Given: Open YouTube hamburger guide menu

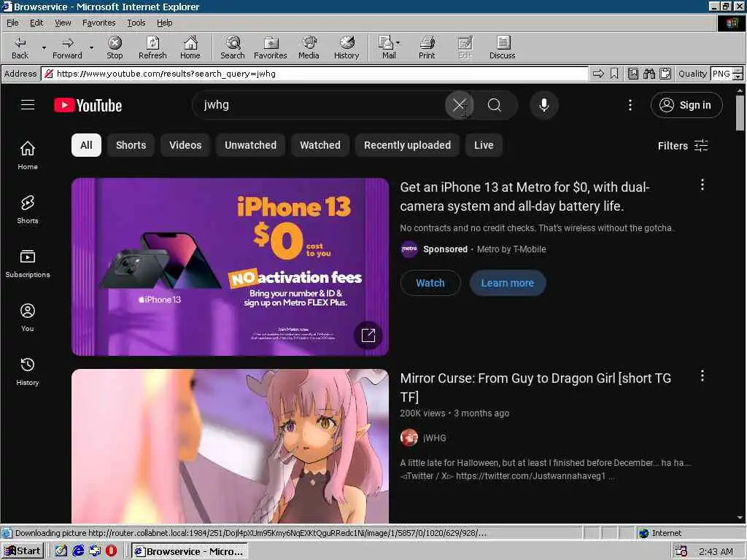Looking at the screenshot, I should 28,105.
